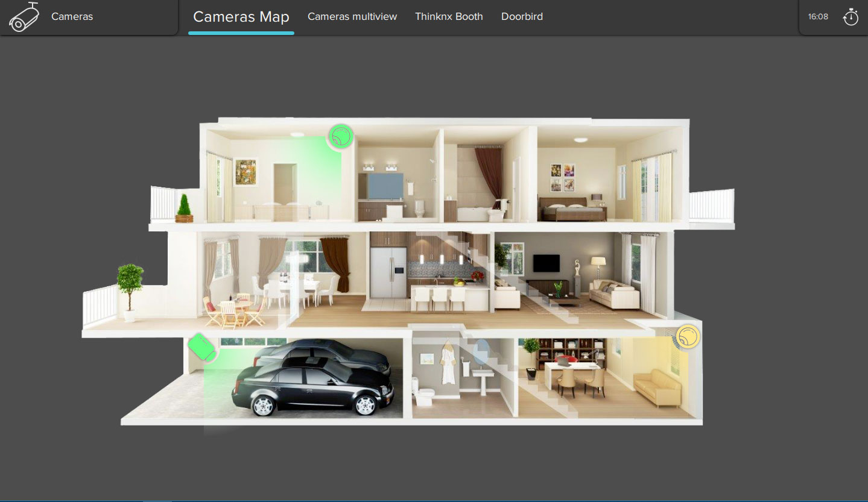
Task: Select the green bullet camera in garage
Action: [201, 348]
